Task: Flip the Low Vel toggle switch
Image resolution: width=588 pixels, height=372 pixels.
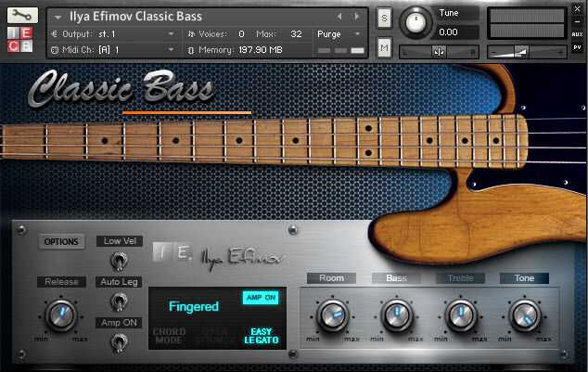Action: click(119, 261)
